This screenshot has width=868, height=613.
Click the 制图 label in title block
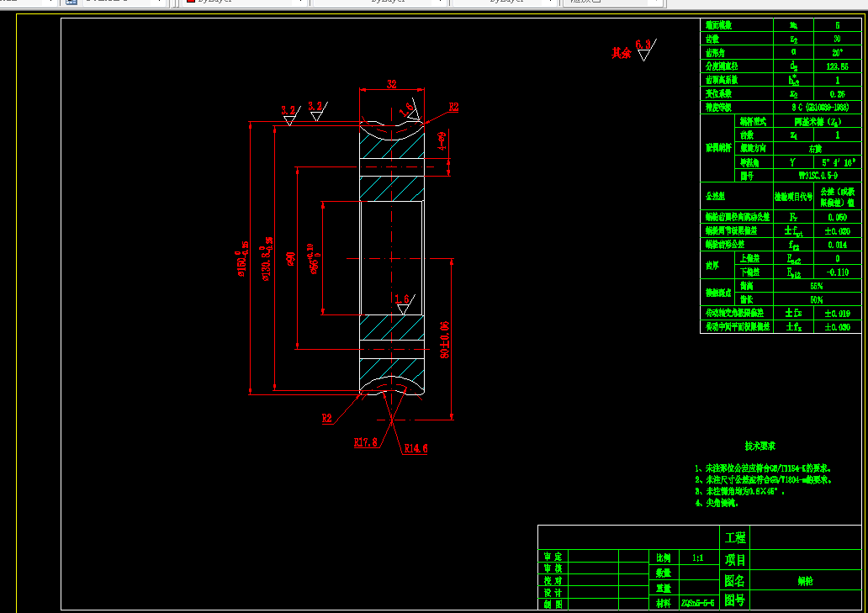(553, 604)
